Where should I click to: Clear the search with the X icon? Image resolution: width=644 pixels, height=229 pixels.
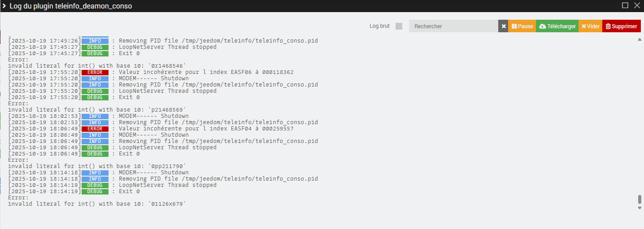tap(503, 26)
